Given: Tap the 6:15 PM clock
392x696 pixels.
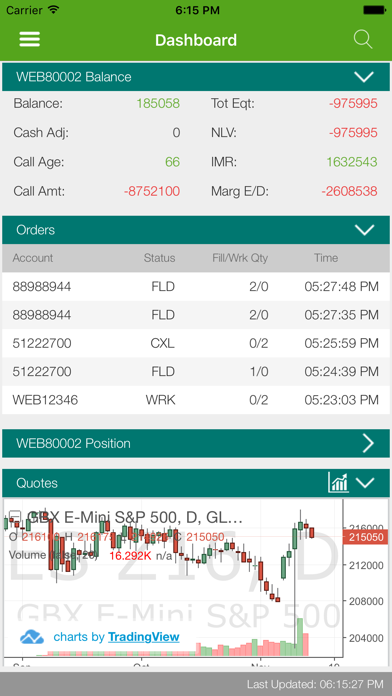Looking at the screenshot, I should click(x=198, y=10).
